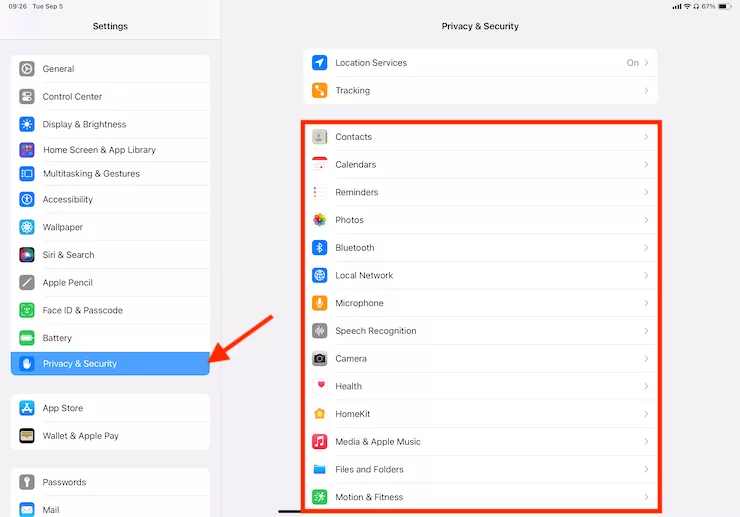Image resolution: width=740 pixels, height=517 pixels.
Task: Open the Health row's disclosure chevron
Action: (x=646, y=386)
